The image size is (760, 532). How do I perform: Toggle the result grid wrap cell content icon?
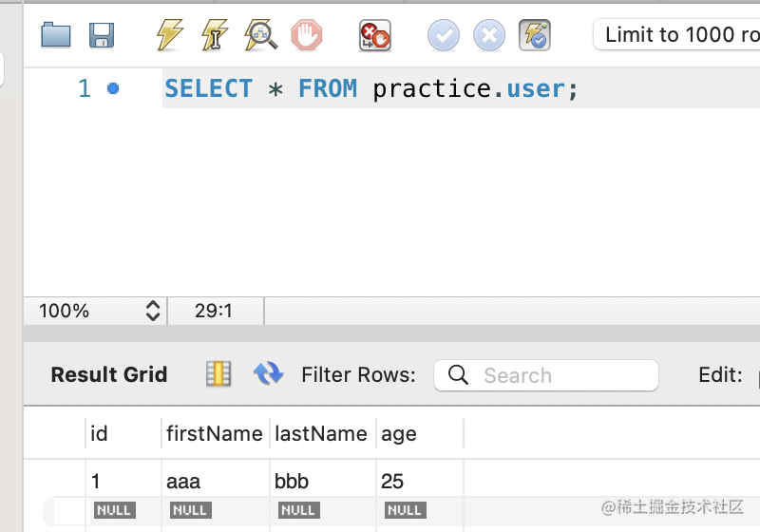point(218,374)
